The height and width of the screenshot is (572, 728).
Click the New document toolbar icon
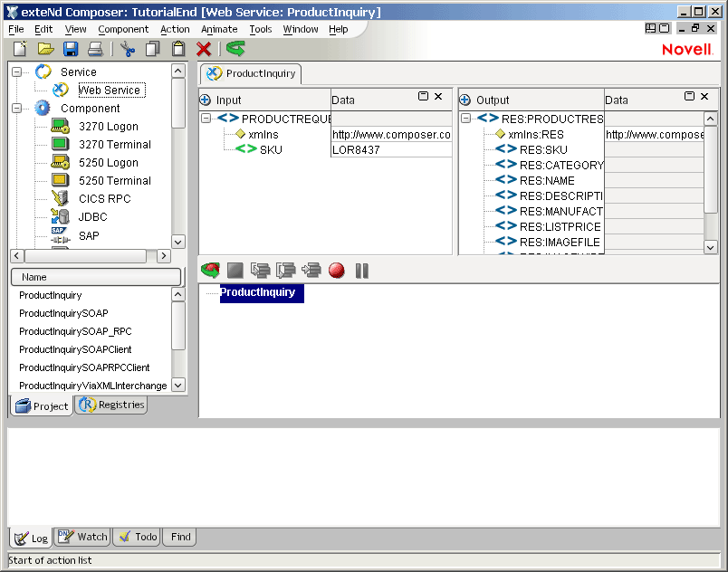coord(21,49)
